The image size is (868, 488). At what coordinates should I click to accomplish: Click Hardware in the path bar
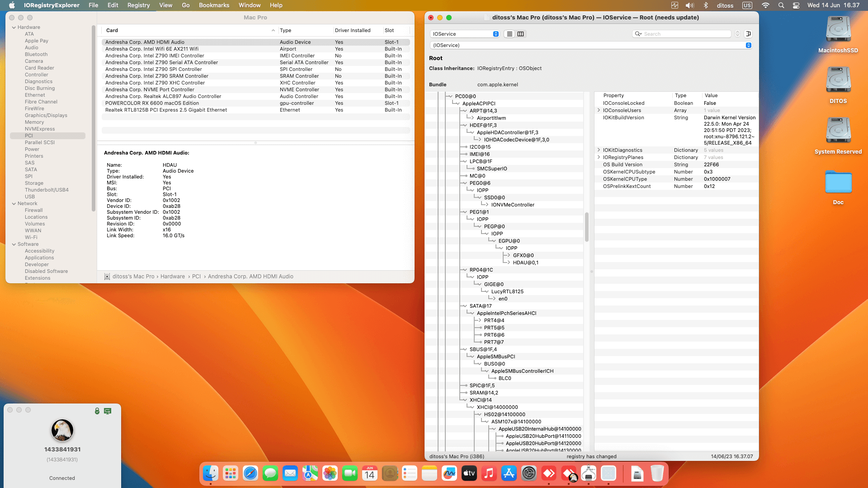click(173, 277)
